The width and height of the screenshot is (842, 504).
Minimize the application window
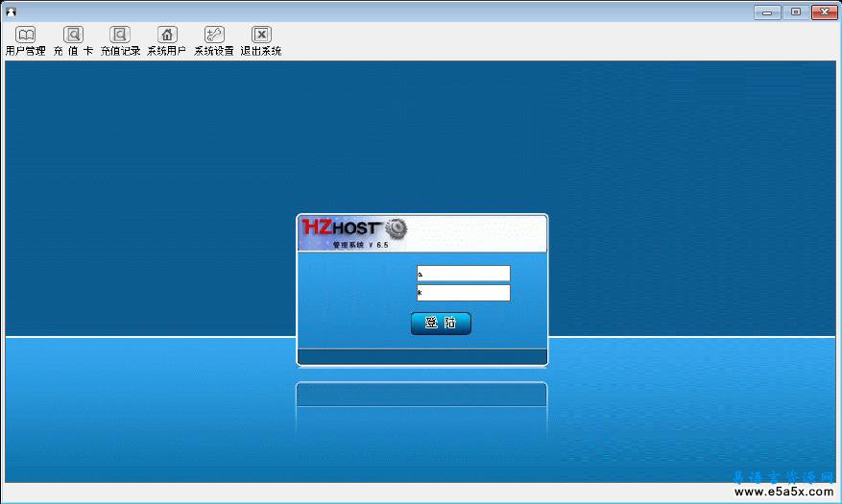(767, 12)
